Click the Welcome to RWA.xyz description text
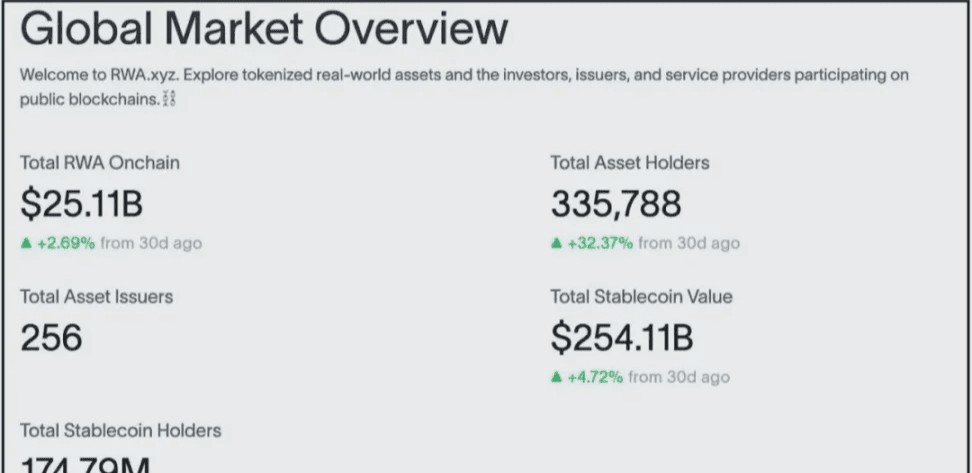 coord(464,87)
